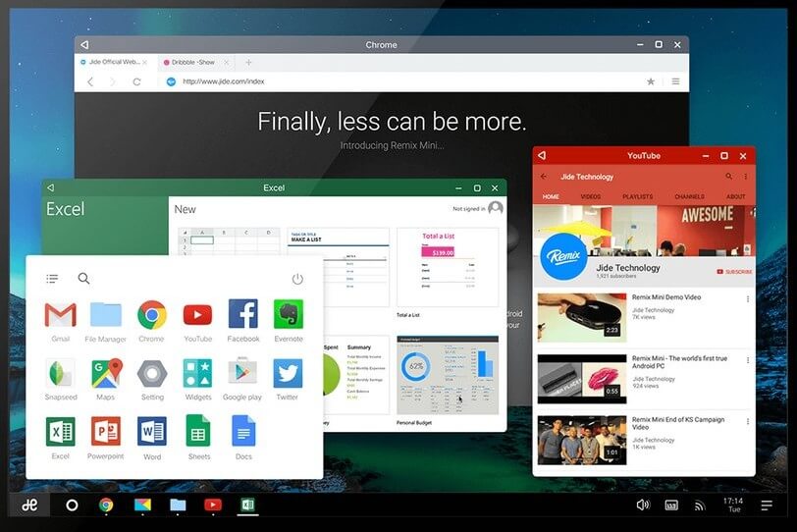The image size is (797, 532).
Task: Open the Widgets app
Action: point(197,373)
